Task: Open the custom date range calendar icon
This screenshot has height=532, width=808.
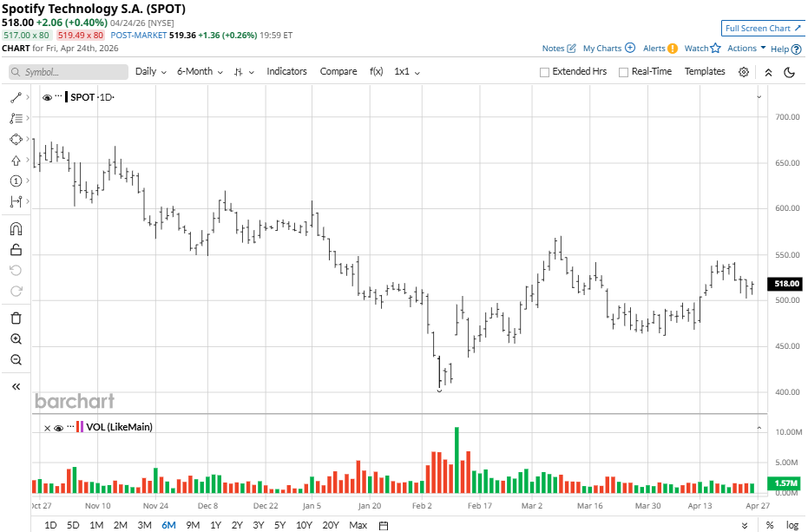Action: (x=384, y=525)
